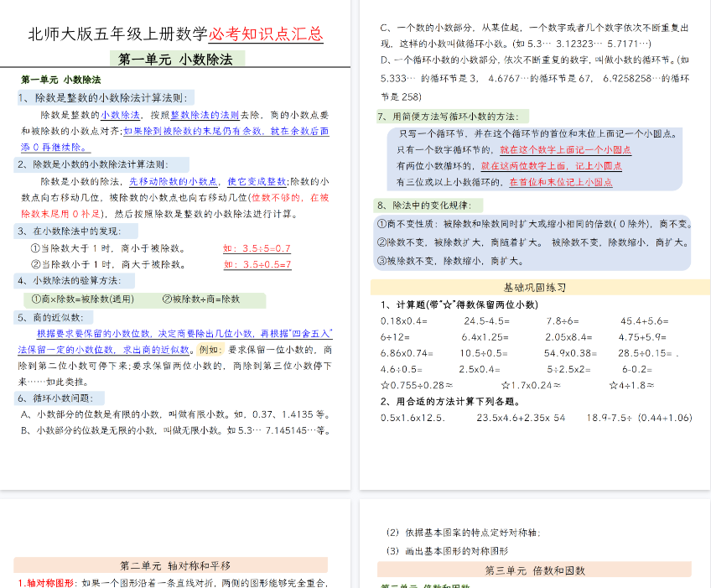Click the red 1.轴对称图形 term
The width and height of the screenshot is (711, 588).
[48, 583]
